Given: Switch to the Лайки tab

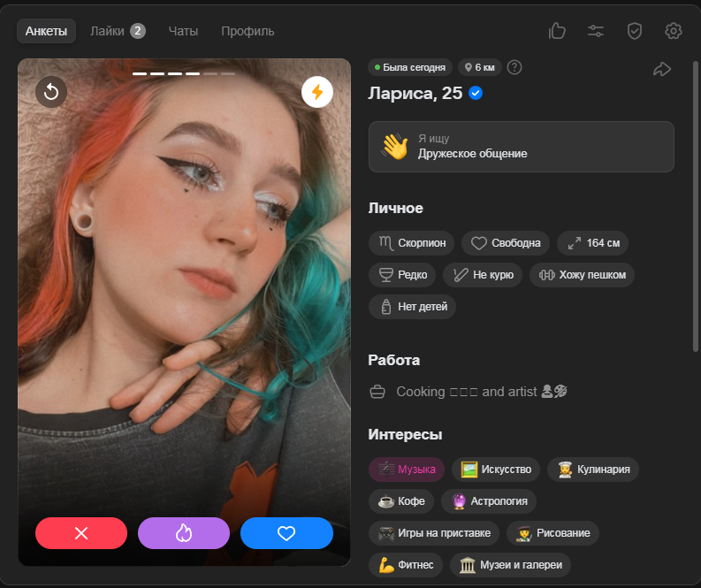Looking at the screenshot, I should 118,31.
